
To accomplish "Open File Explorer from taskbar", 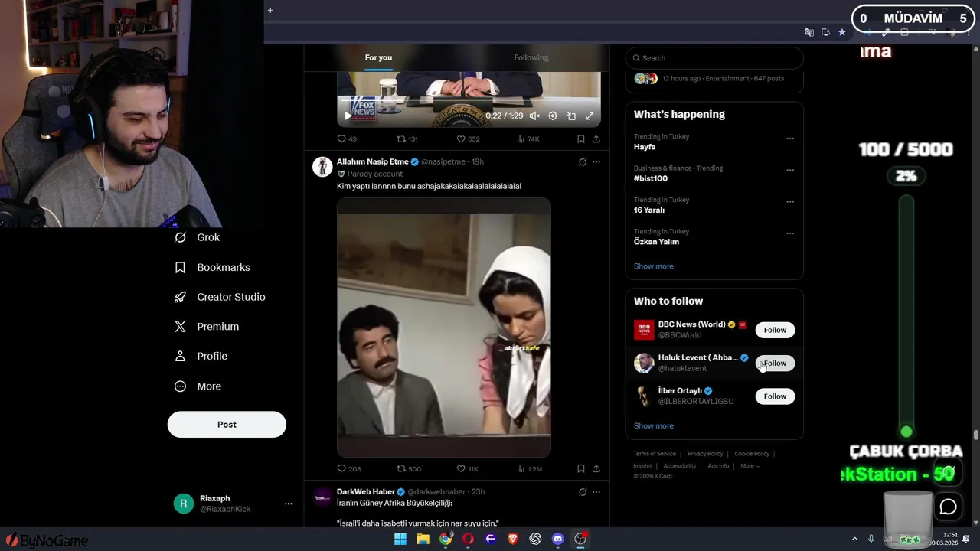I will pos(423,539).
